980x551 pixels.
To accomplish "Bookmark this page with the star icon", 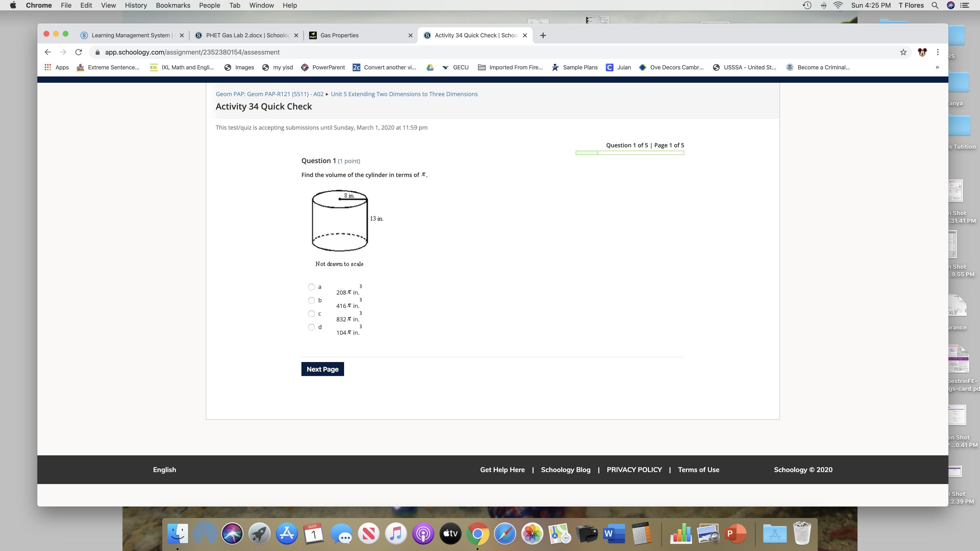I will [x=903, y=52].
